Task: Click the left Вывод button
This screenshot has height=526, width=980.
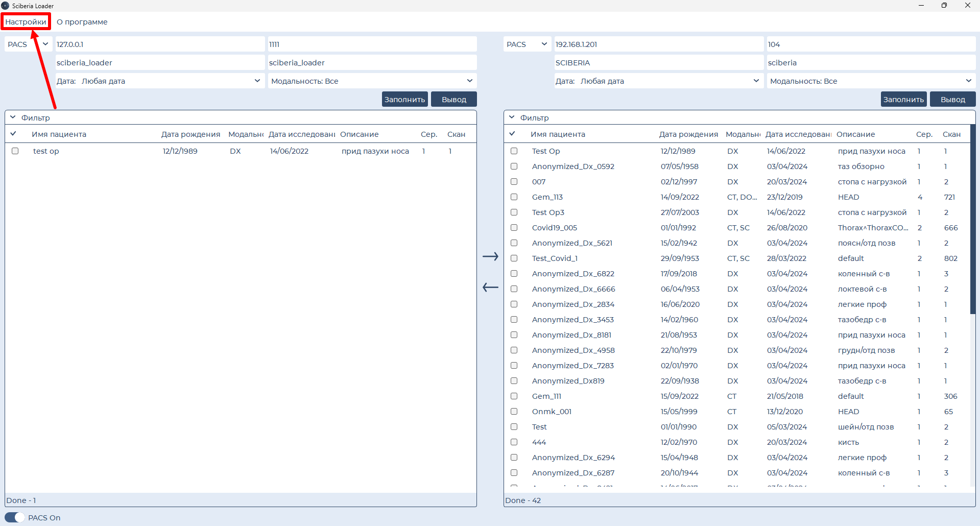Action: click(454, 99)
